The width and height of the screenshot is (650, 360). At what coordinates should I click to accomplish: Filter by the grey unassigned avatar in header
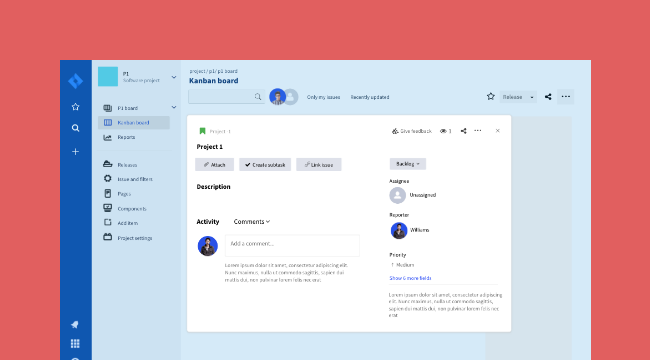click(x=291, y=97)
